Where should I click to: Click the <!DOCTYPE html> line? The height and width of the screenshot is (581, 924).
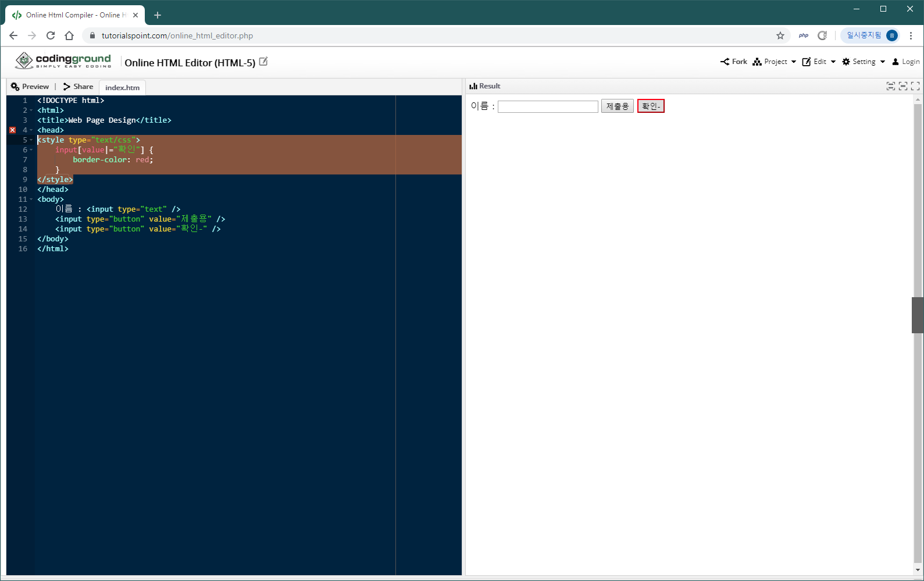71,101
